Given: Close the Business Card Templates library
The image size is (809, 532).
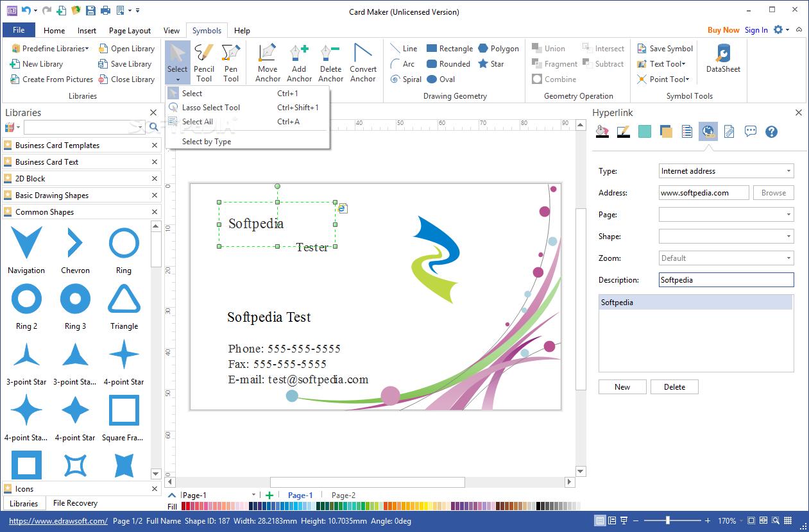Looking at the screenshot, I should (x=155, y=145).
